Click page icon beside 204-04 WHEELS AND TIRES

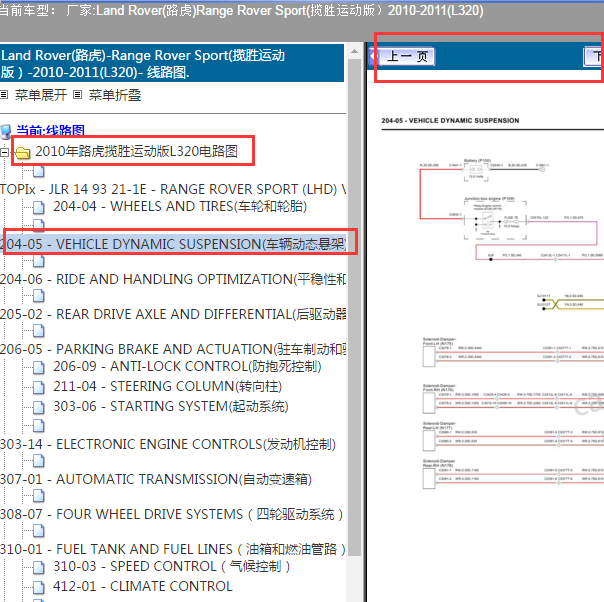coord(39,208)
